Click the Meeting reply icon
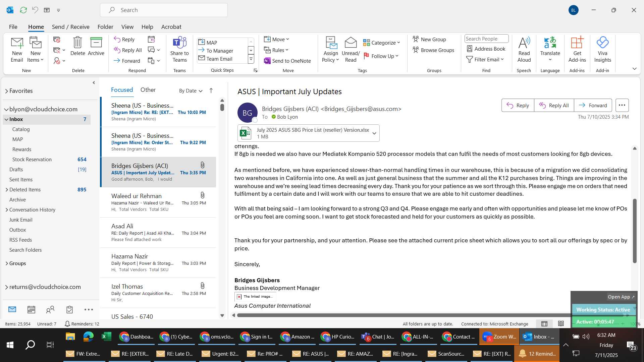Screen dimensions: 644x362 [x=151, y=40]
